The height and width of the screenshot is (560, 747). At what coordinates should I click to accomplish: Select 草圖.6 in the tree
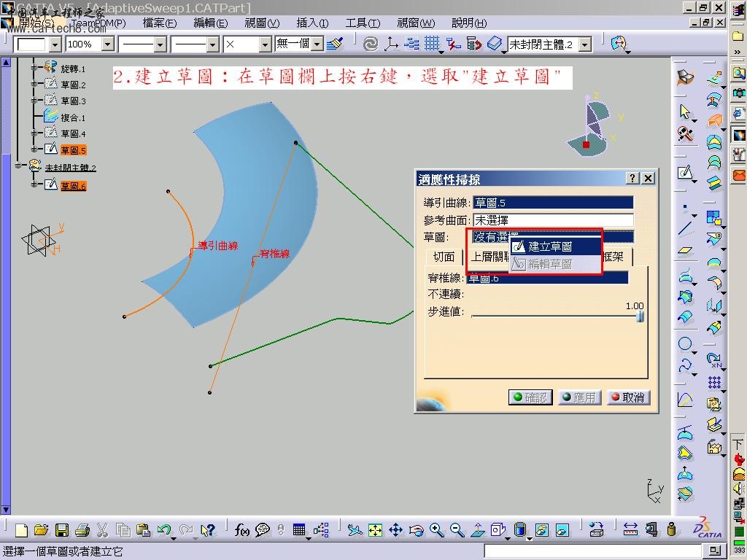click(x=73, y=186)
